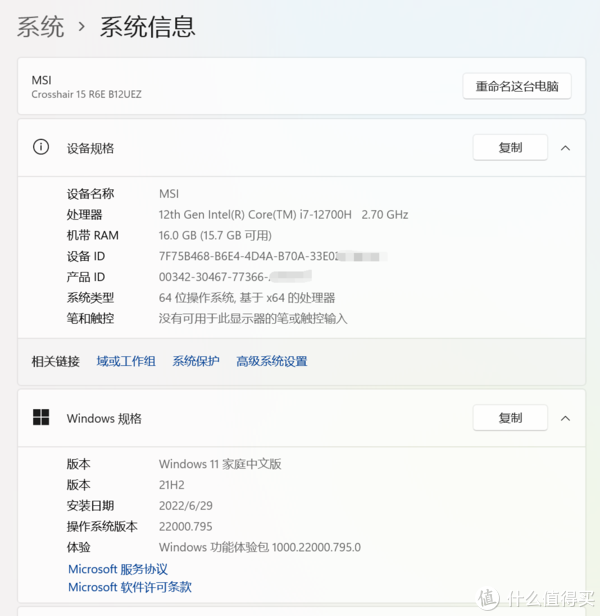Click the 操作系统版本 label
The width and height of the screenshot is (600, 616).
(102, 526)
